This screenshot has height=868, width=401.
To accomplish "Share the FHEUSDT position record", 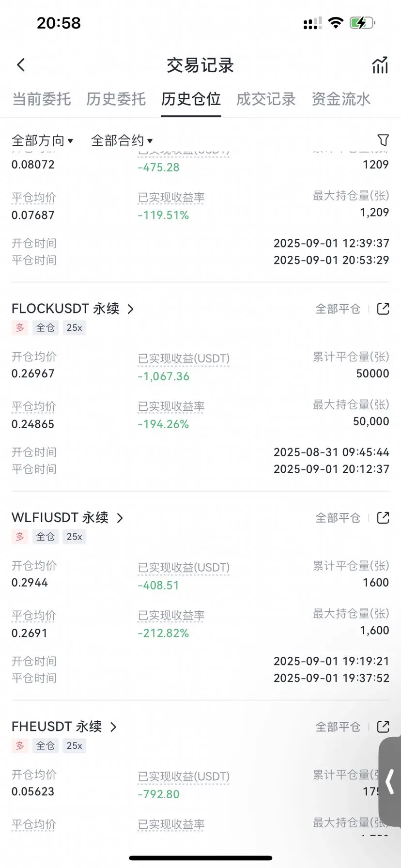I will pyautogui.click(x=383, y=727).
